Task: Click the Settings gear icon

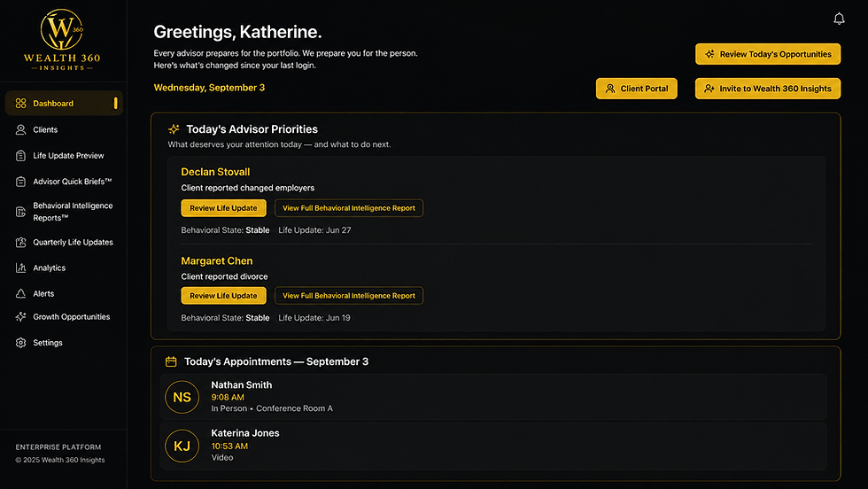Action: click(21, 343)
